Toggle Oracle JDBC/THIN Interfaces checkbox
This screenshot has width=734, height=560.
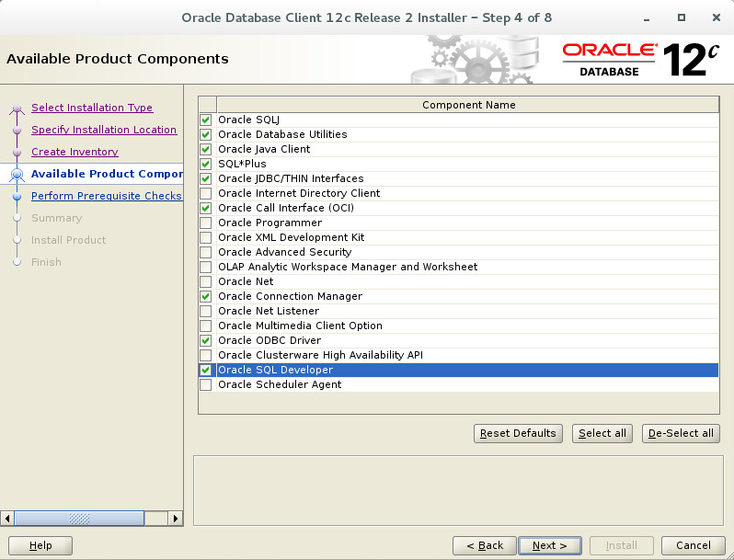(x=205, y=178)
